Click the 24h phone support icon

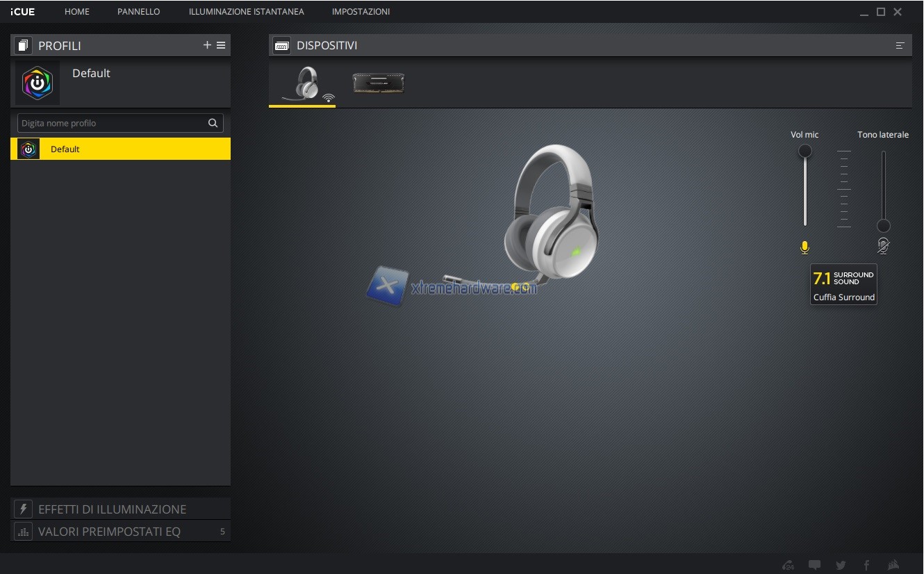pos(788,565)
